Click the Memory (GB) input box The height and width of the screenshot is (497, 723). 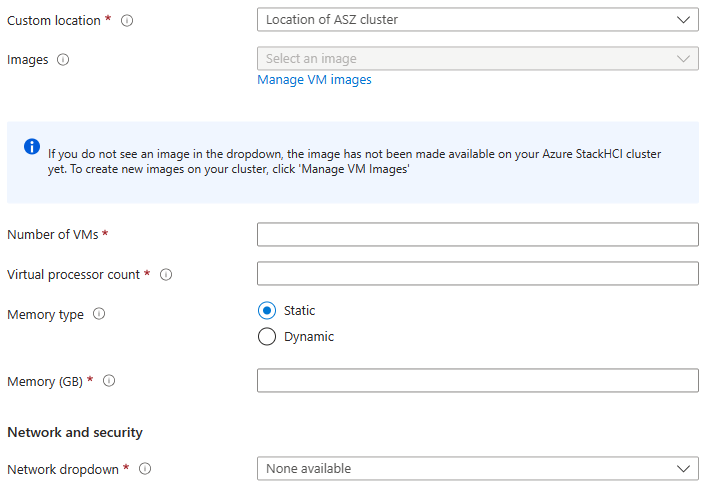[x=477, y=381]
